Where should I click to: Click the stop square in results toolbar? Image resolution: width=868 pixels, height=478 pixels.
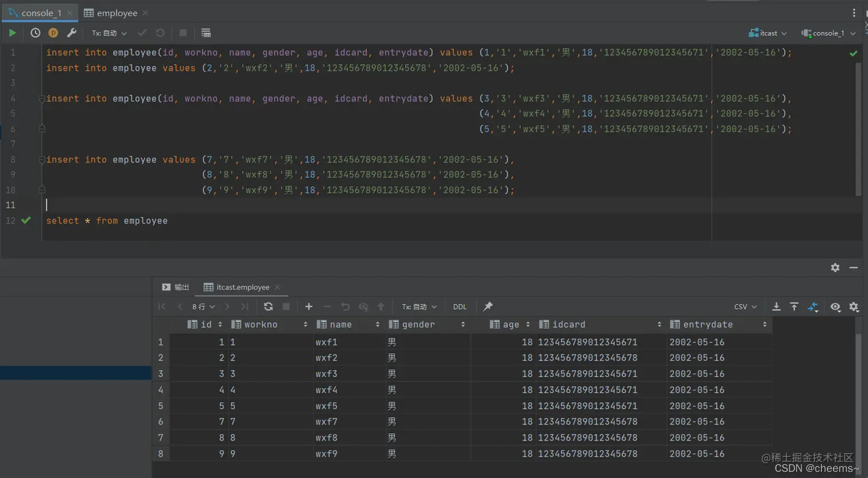pos(286,307)
